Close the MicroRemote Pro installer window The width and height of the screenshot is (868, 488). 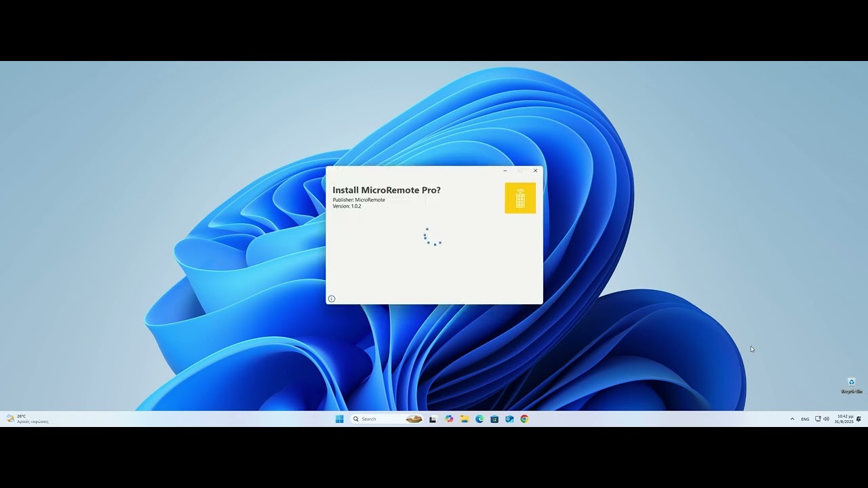tap(536, 171)
